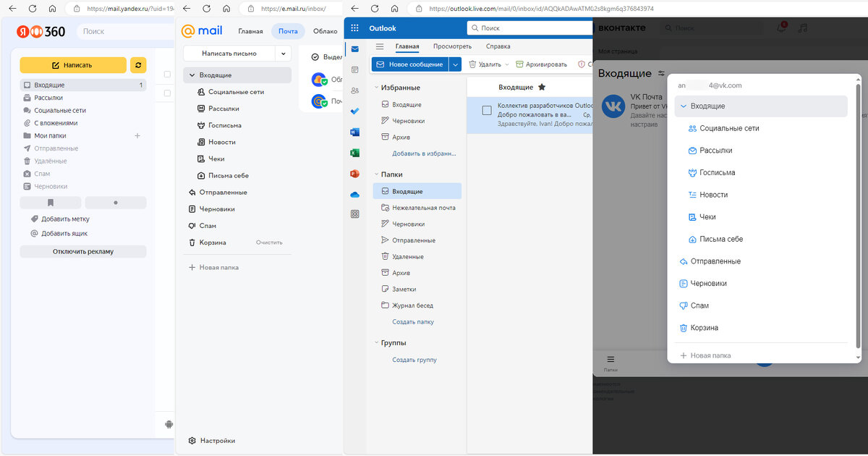Click the Написать compose button in Yandex

point(73,65)
